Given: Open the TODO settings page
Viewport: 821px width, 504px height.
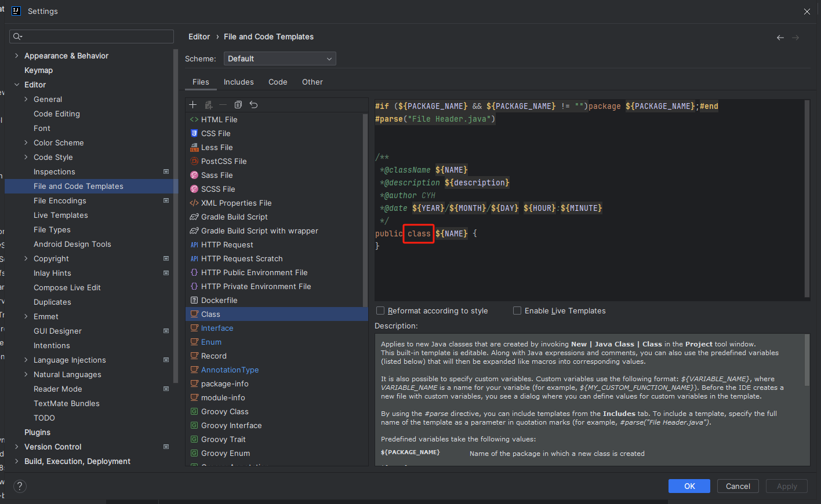Looking at the screenshot, I should click(44, 418).
